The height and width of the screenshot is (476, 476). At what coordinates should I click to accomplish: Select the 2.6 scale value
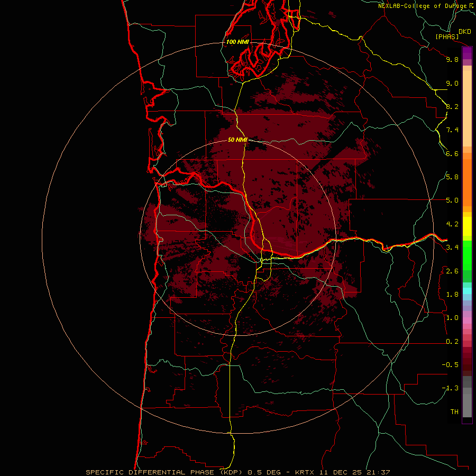[452, 271]
